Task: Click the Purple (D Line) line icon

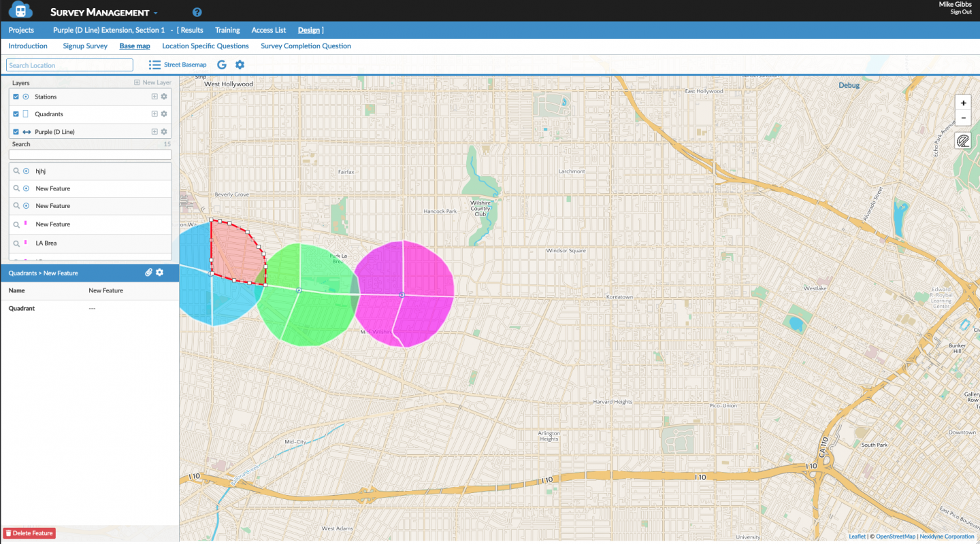Action: pos(27,132)
